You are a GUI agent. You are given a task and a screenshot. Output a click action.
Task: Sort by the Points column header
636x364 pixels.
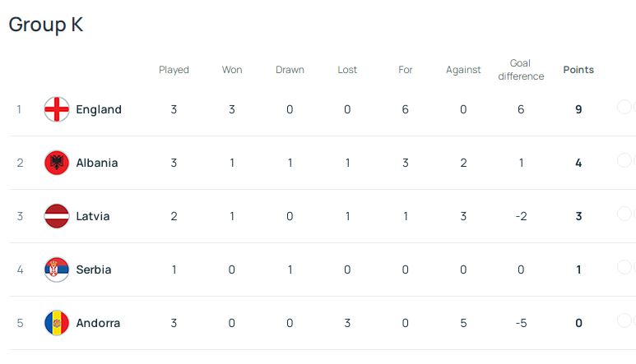coord(578,70)
